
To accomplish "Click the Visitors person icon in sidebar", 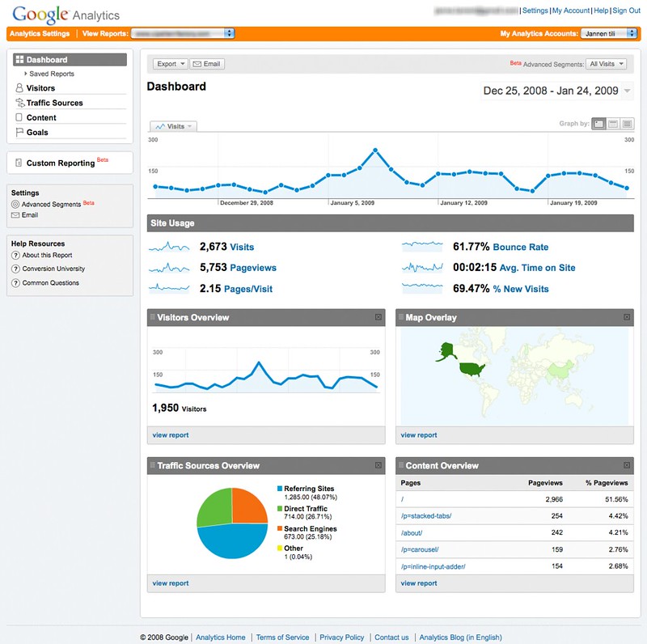I will [x=19, y=88].
